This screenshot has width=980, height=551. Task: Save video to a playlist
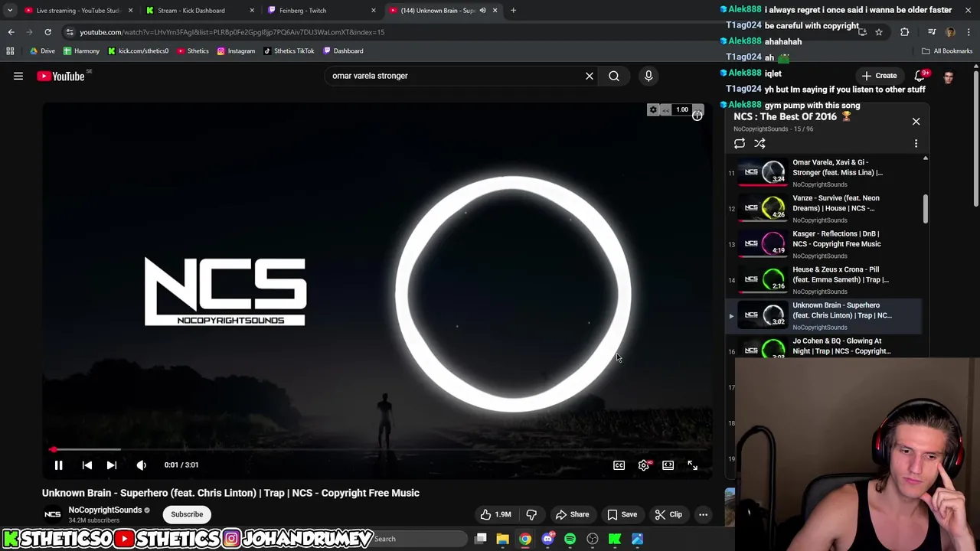point(622,514)
